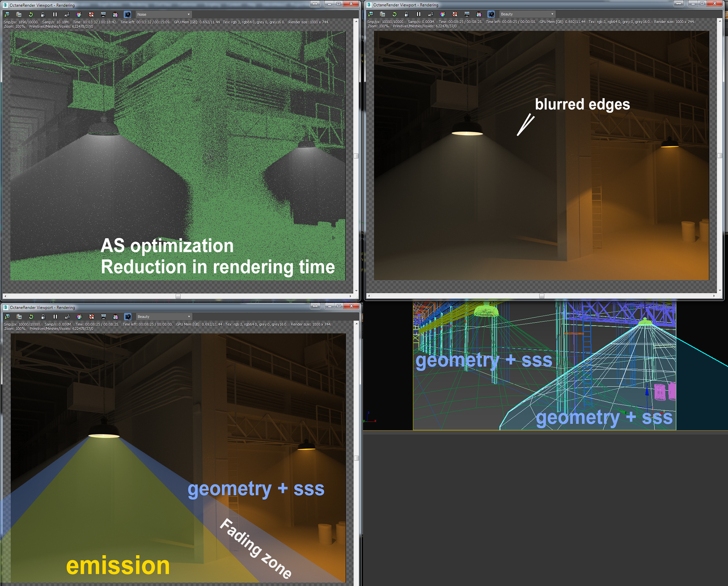Pause rendering in the emission viewport
Screen dimensions: 728x586
[55, 317]
